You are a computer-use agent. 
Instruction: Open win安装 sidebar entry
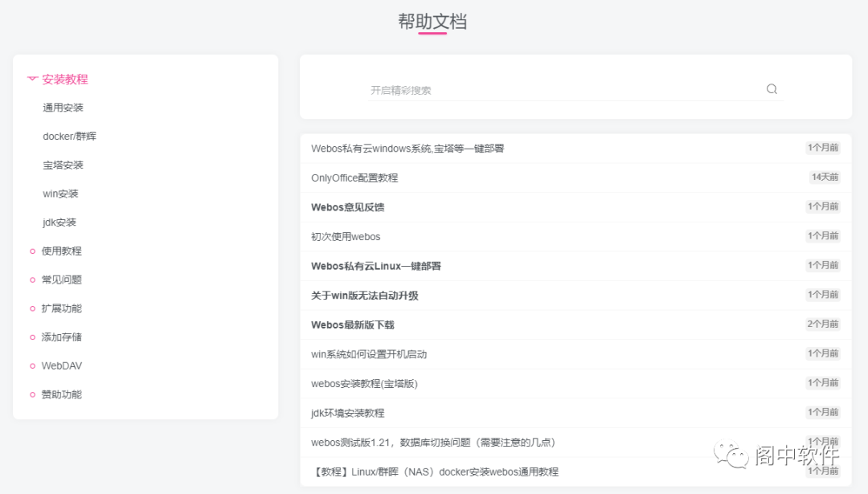point(60,194)
